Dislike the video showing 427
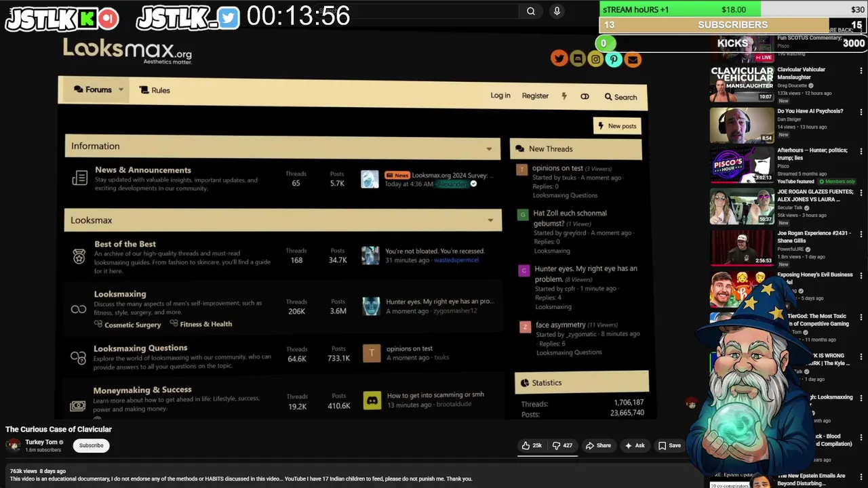The image size is (868, 488). 562,445
